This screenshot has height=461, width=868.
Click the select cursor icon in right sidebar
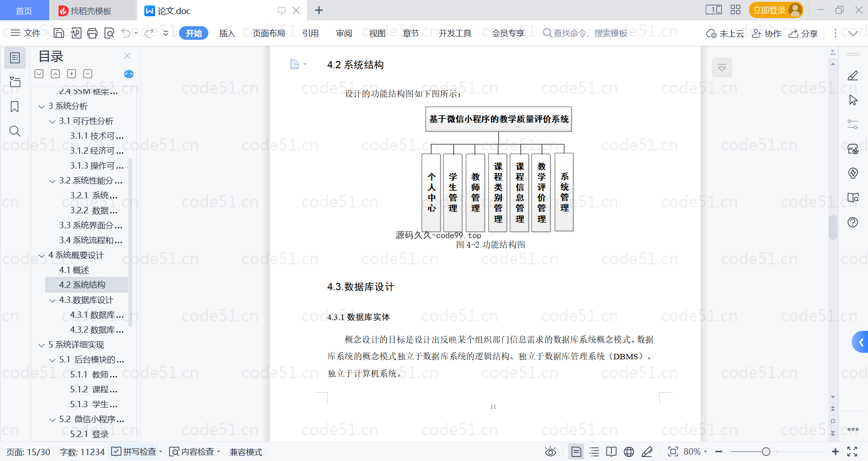pyautogui.click(x=853, y=100)
